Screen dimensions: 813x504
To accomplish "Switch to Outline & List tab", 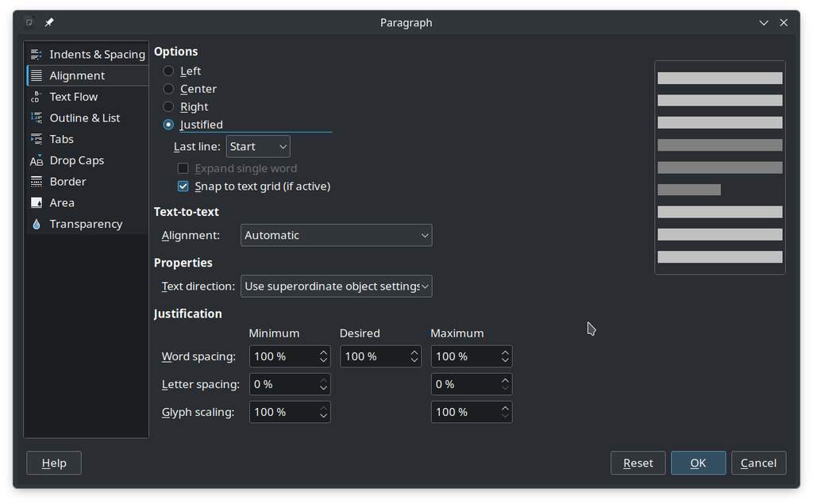I will click(87, 118).
